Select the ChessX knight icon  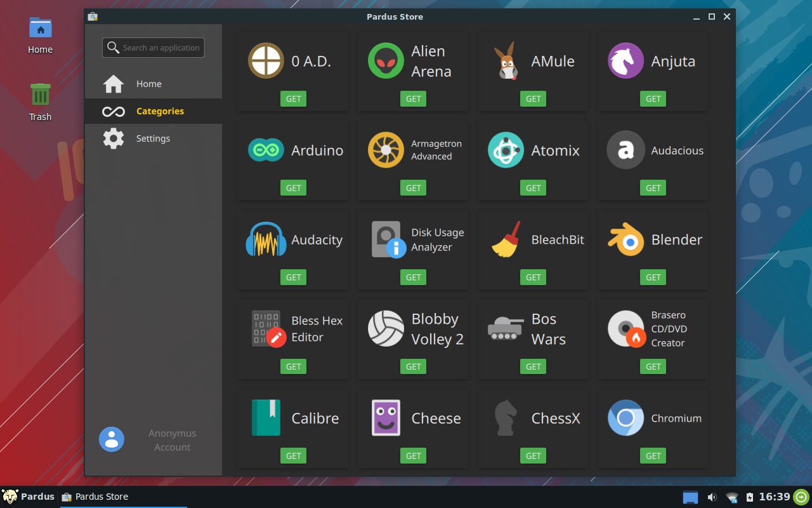(x=505, y=418)
